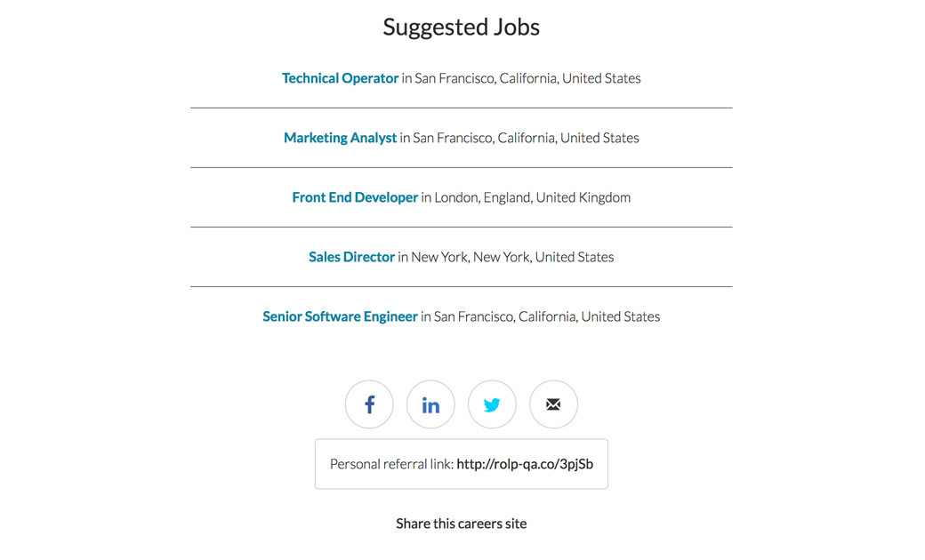Select the Sales Director job link
Image resolution: width=925 pixels, height=560 pixels.
pyautogui.click(x=351, y=257)
